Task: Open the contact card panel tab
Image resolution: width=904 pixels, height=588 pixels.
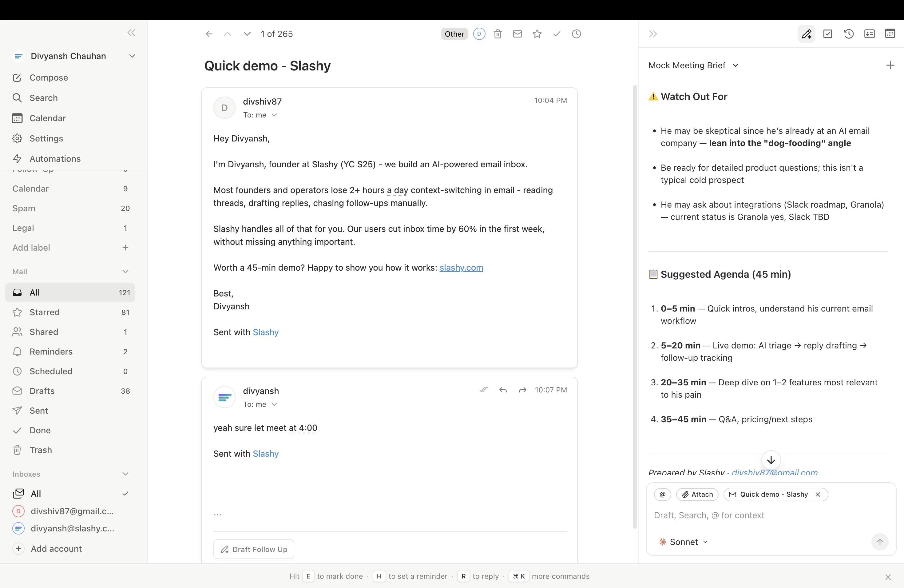Action: [x=870, y=34]
